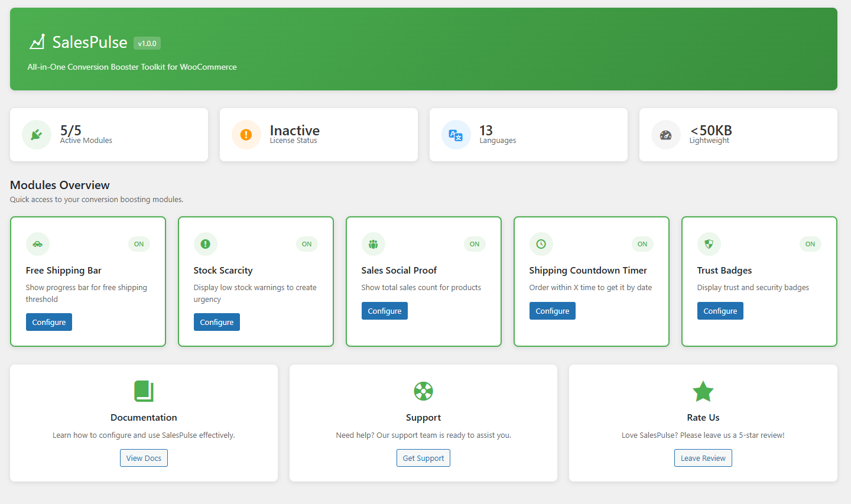Click the people icon on Sales Social Proof
The width and height of the screenshot is (851, 504).
(x=373, y=244)
